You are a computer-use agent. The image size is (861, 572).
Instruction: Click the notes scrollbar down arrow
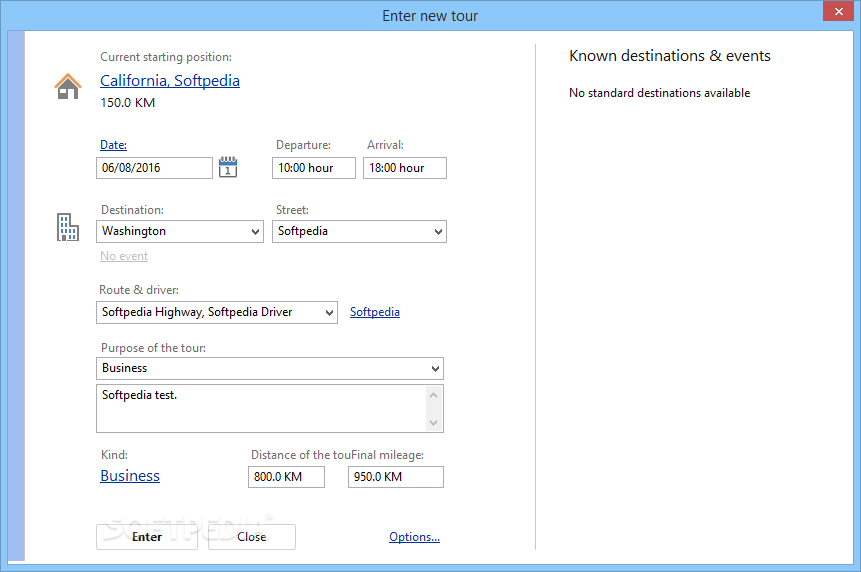(x=434, y=422)
